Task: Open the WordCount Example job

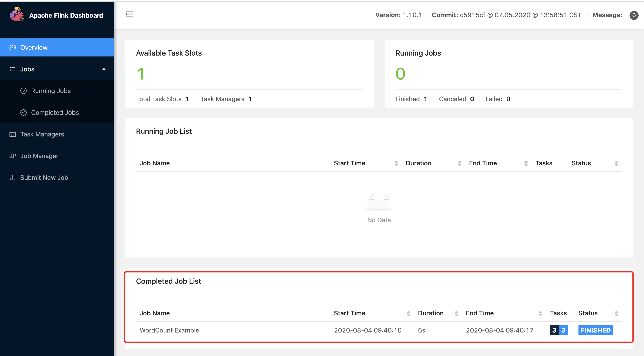Action: tap(169, 330)
